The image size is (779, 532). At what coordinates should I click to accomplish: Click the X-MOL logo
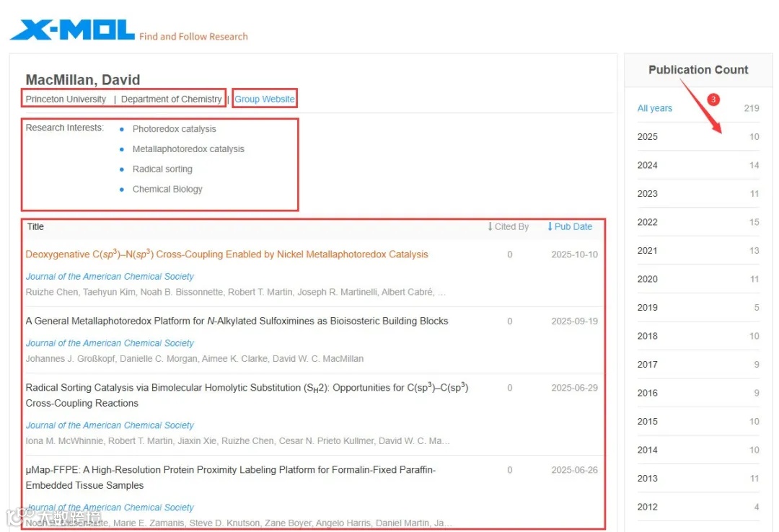tap(73, 30)
